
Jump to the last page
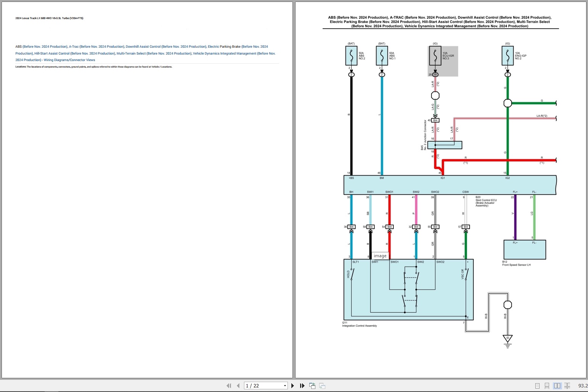pyautogui.click(x=302, y=386)
